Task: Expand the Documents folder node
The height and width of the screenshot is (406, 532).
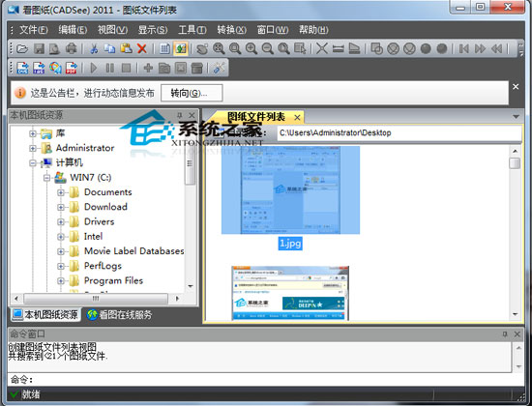Action: [x=61, y=192]
